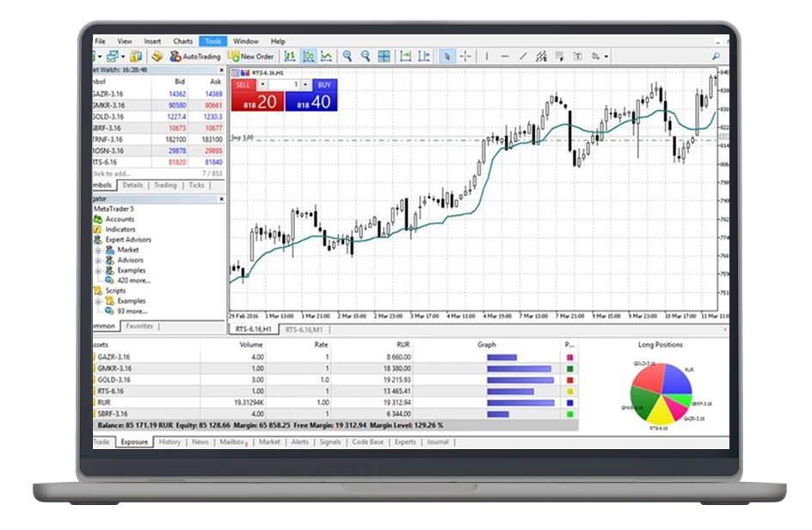Select the ROSN-3.16 row in Market Watch
Screen dimensions: 812x530
158,151
